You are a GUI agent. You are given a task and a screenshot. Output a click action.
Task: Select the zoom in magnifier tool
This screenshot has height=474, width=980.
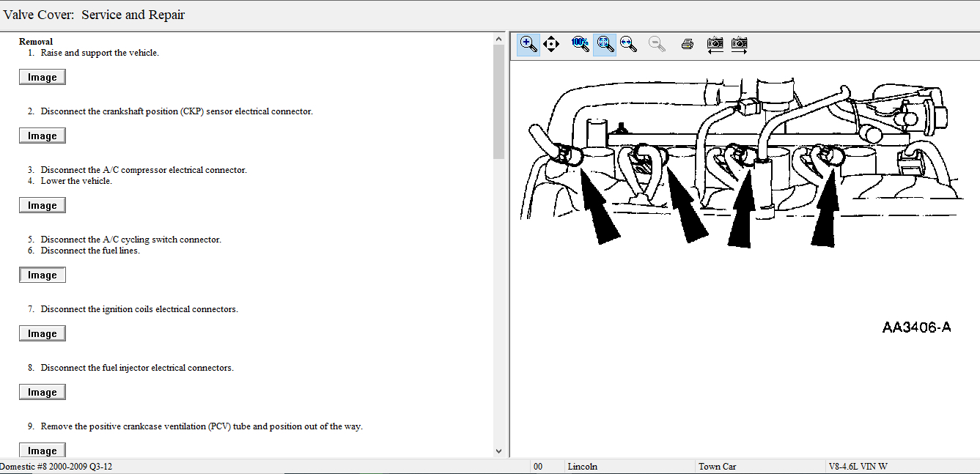[528, 44]
